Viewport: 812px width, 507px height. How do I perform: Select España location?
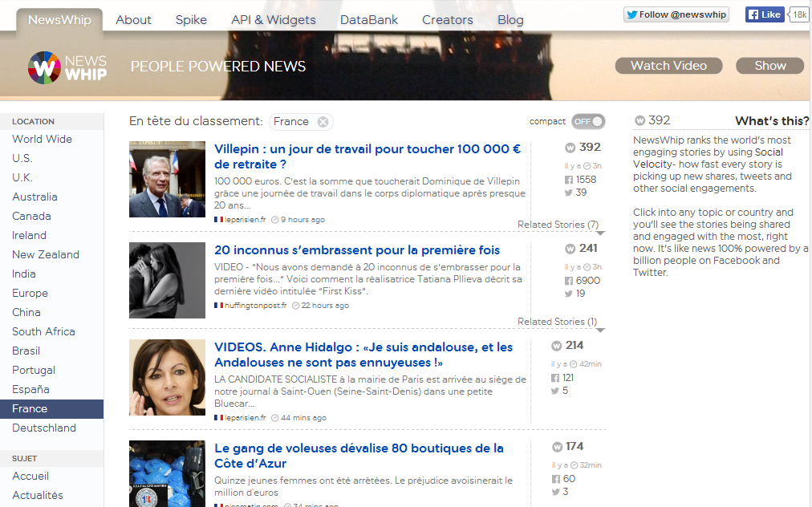click(30, 389)
